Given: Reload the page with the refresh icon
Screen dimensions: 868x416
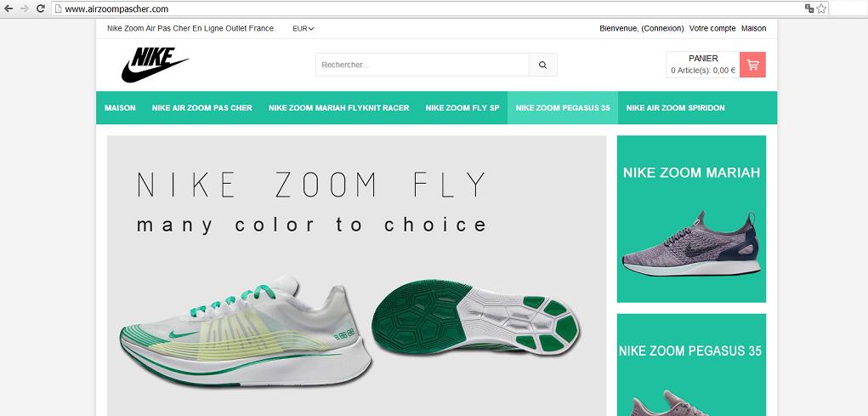Looking at the screenshot, I should point(41,9).
